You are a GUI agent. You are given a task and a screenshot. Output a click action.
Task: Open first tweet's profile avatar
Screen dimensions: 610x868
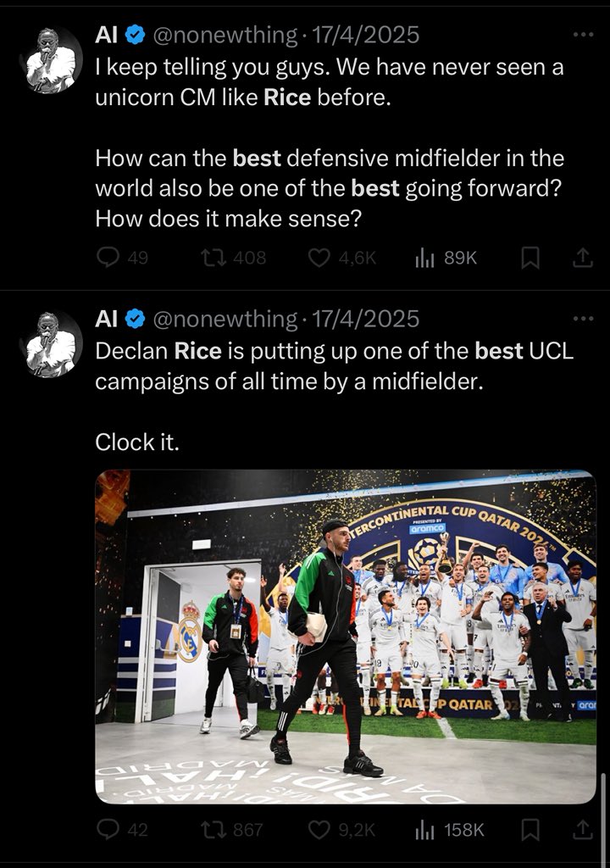coord(50,60)
